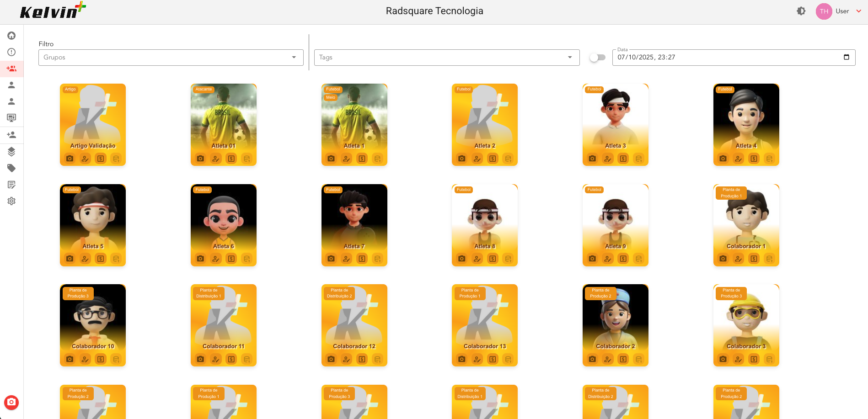Click the red floating camera button
868x419 pixels.
(11, 402)
